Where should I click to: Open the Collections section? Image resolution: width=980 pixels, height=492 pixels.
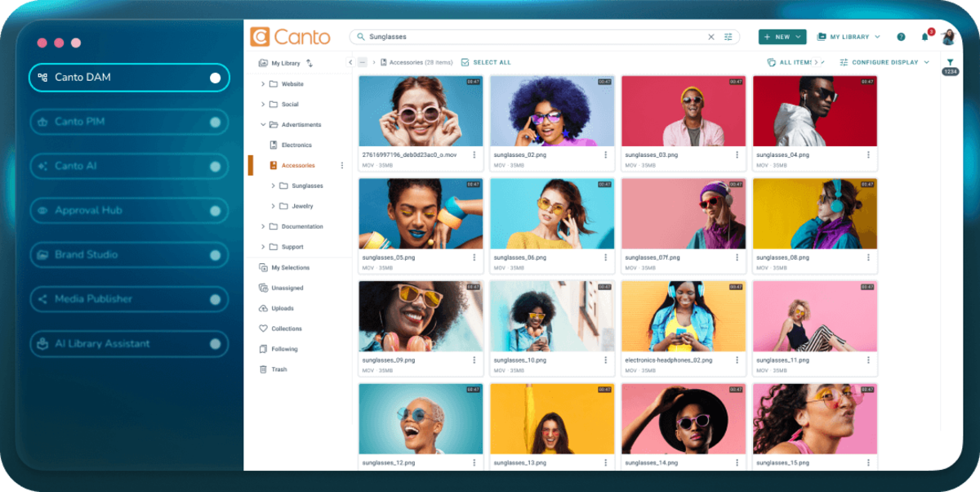[286, 329]
